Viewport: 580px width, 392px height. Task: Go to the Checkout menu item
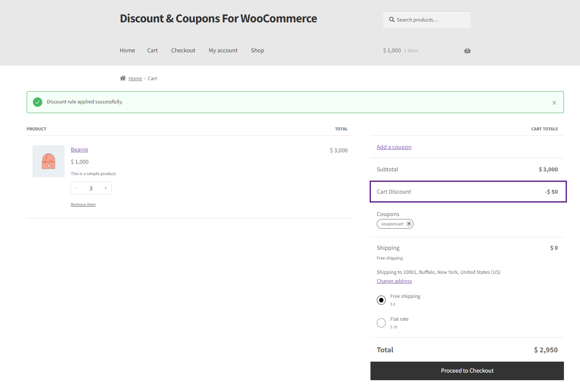pyautogui.click(x=183, y=50)
